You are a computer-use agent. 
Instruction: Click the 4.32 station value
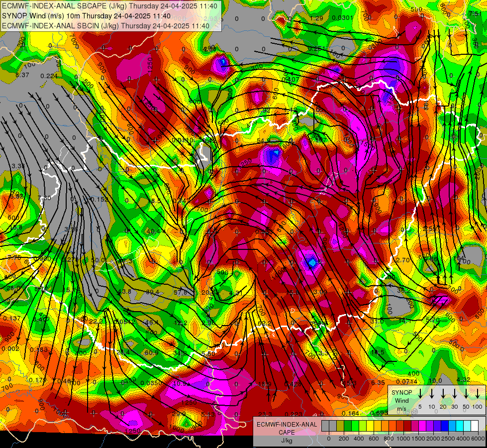[464, 380]
